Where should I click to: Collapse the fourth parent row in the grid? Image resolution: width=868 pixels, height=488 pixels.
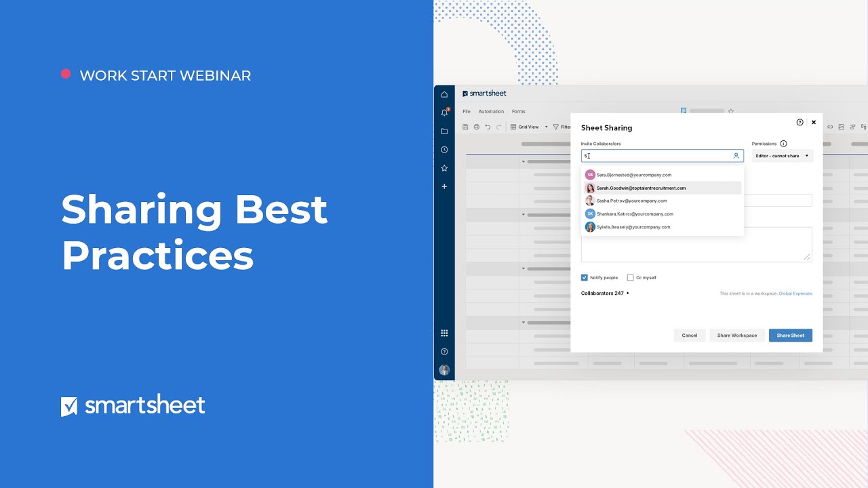tap(524, 323)
